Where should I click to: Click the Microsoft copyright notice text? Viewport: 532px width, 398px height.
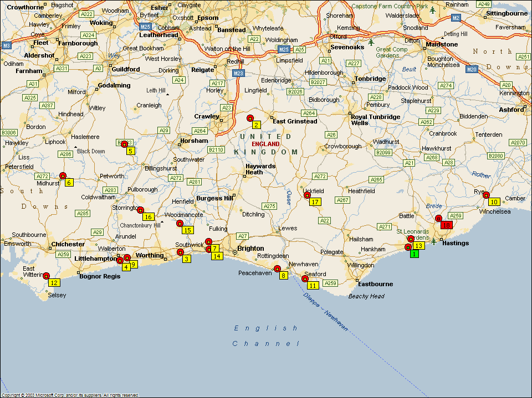click(x=69, y=395)
